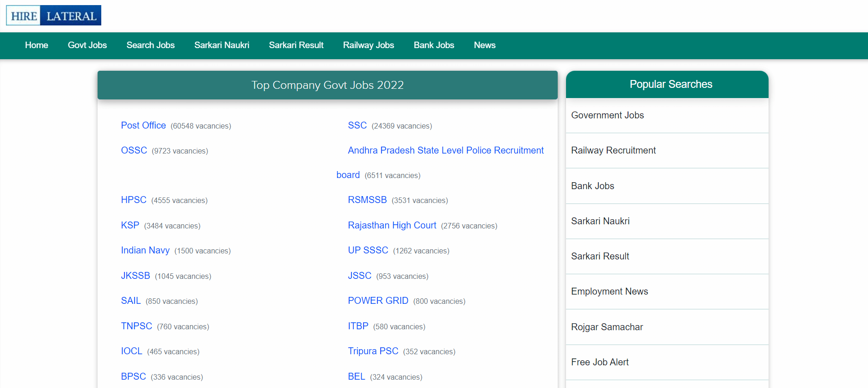
Task: Select the JKSSB link
Action: [135, 276]
